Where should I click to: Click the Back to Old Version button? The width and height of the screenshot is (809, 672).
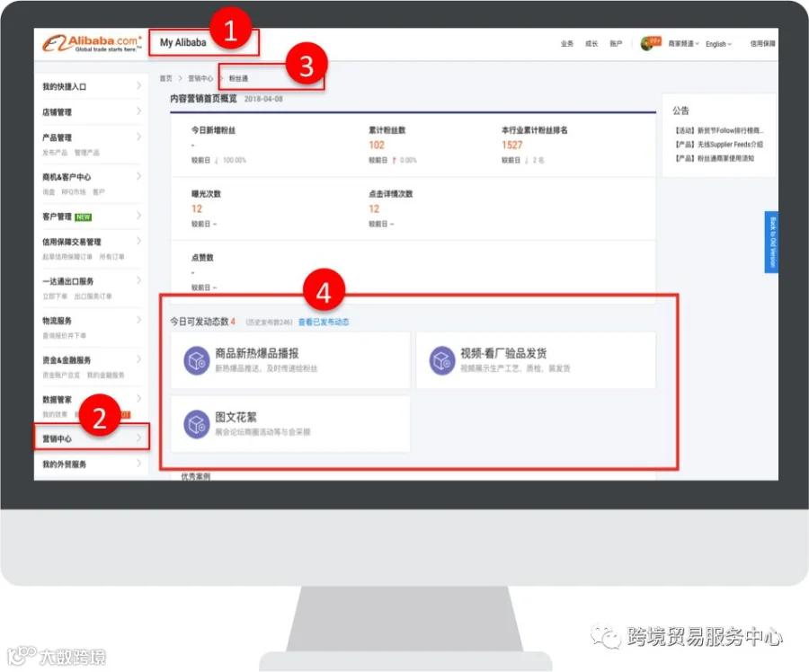click(771, 242)
